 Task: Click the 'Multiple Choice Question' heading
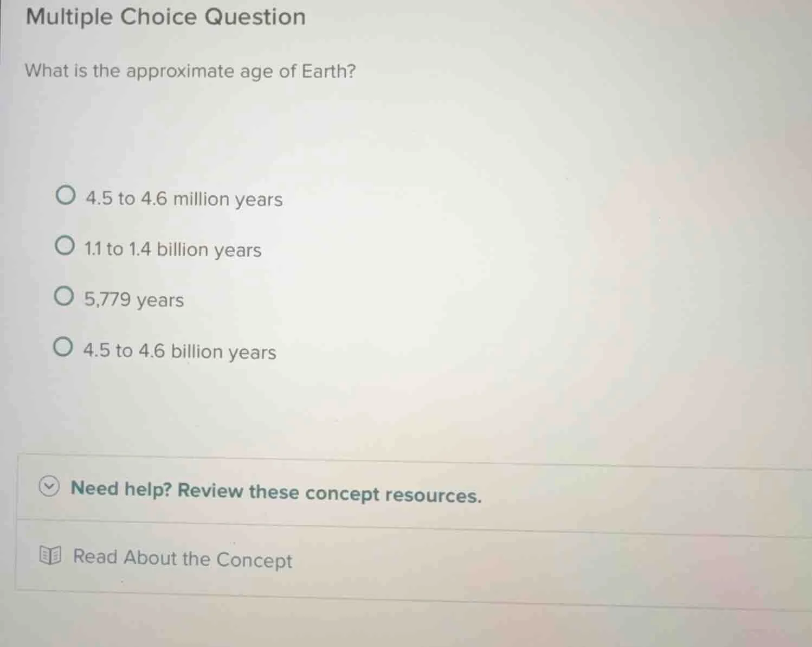click(x=165, y=16)
